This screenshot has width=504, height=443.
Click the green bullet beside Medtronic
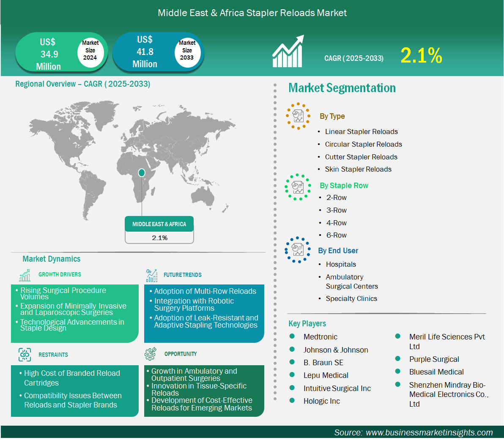click(x=292, y=336)
